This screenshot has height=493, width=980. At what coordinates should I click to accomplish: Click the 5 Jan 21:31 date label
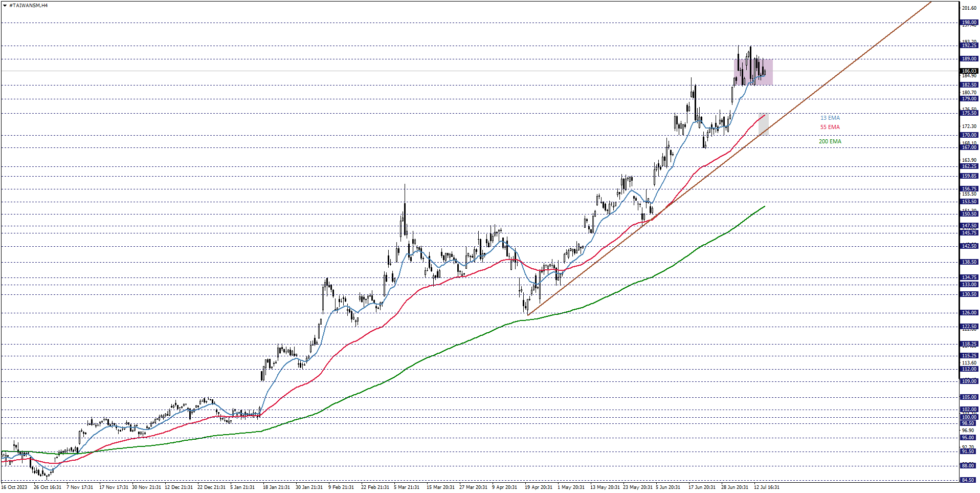242,487
